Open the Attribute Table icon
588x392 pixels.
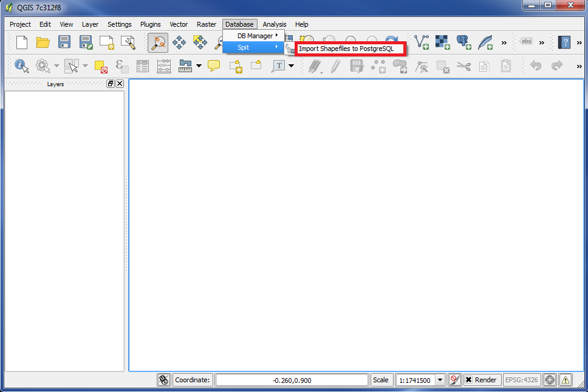point(143,66)
